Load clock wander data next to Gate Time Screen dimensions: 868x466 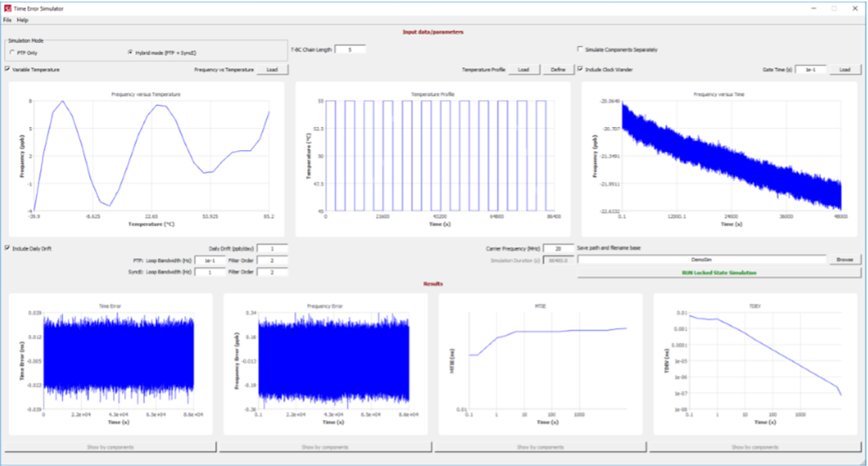pos(845,70)
